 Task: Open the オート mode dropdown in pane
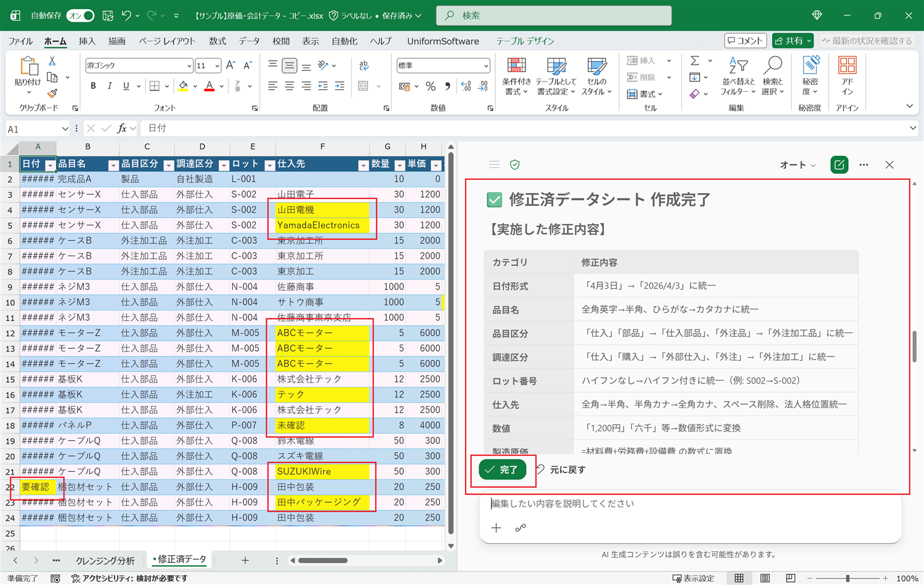tap(798, 164)
